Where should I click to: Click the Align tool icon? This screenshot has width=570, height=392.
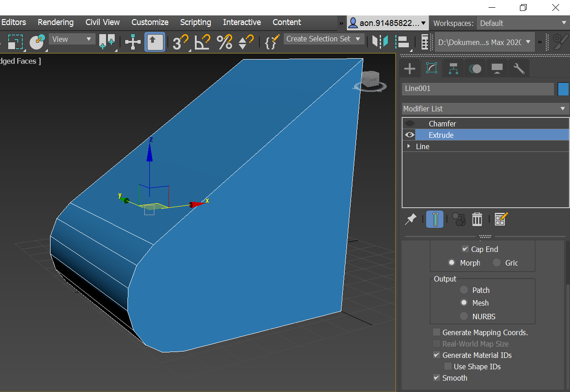[403, 42]
